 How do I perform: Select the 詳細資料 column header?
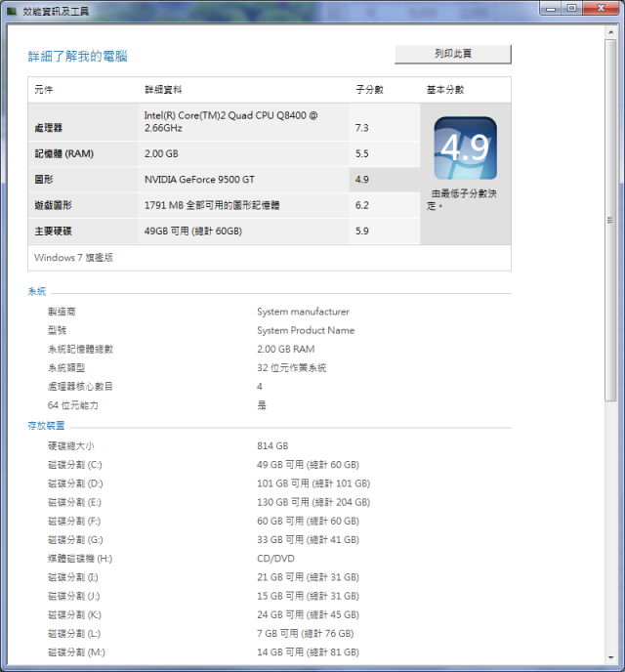tap(163, 90)
